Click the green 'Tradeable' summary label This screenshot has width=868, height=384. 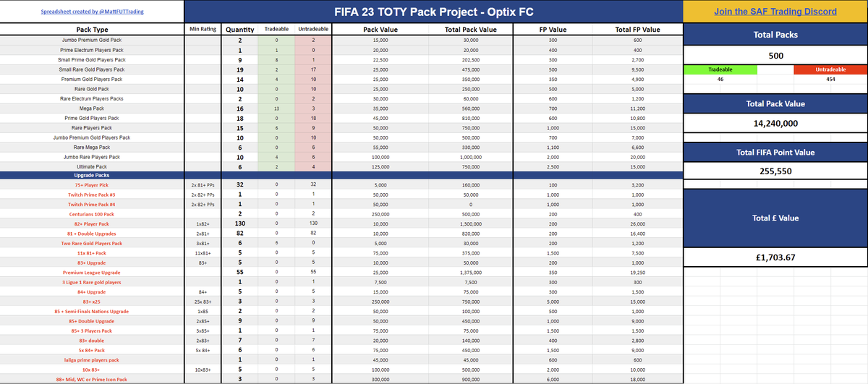tap(720, 69)
